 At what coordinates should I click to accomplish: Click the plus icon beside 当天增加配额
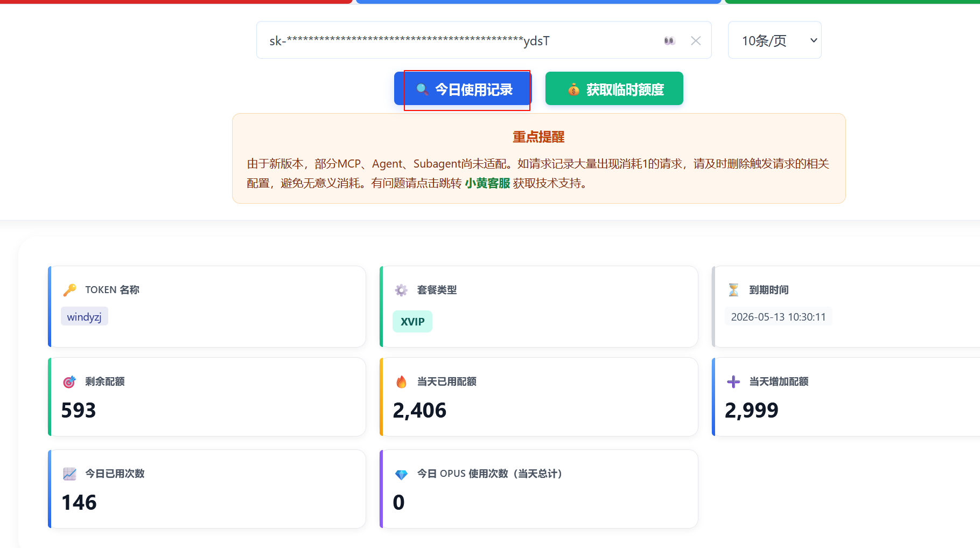coord(733,382)
